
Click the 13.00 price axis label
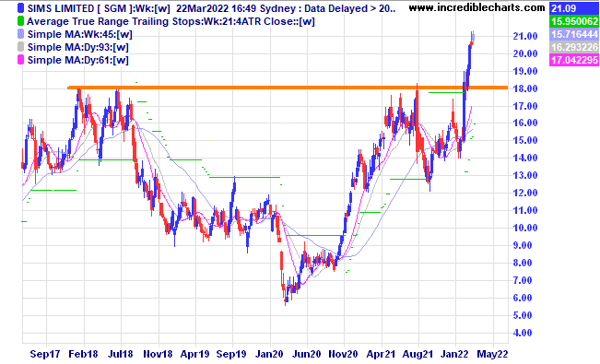point(525,176)
